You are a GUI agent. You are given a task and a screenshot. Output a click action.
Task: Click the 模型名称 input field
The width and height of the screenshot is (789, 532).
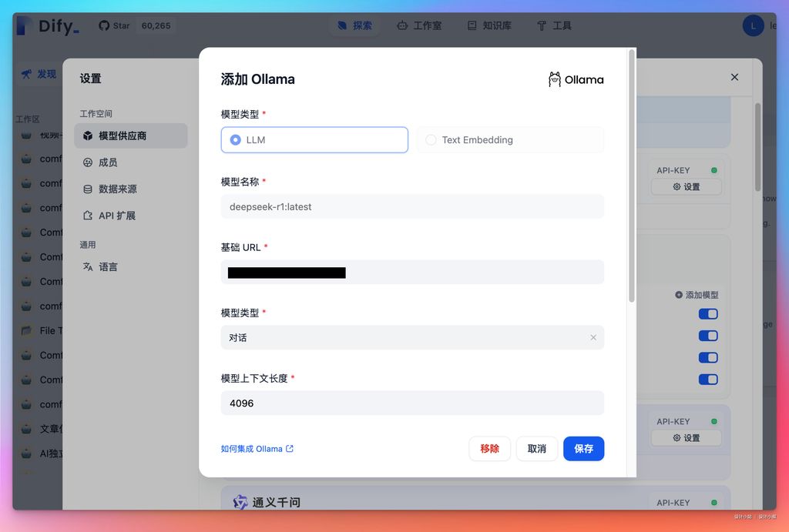click(412, 206)
